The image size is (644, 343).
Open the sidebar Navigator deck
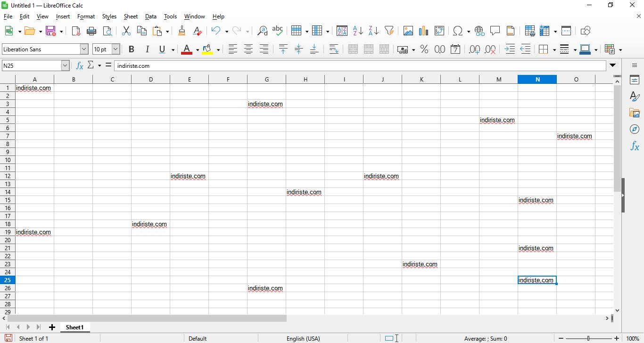coord(635,130)
